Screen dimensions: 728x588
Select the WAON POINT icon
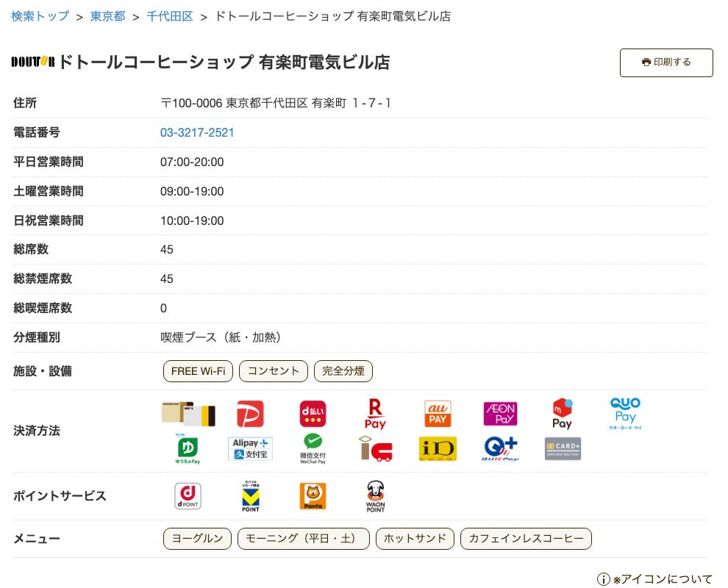pos(375,496)
